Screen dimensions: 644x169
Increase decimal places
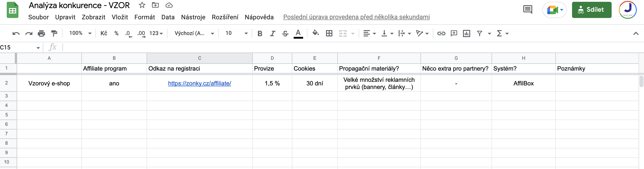[141, 33]
